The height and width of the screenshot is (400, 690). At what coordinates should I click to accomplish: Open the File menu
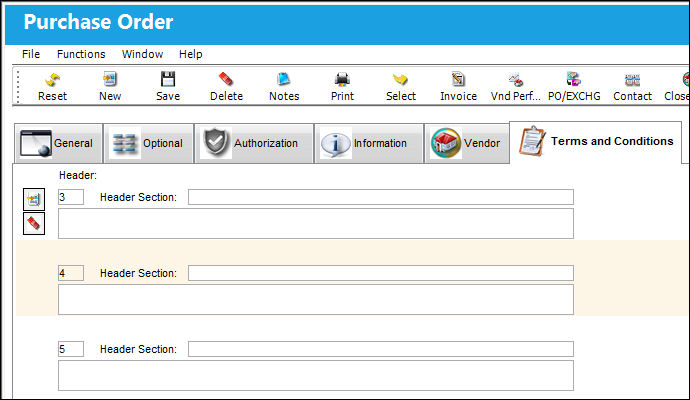pyautogui.click(x=31, y=54)
